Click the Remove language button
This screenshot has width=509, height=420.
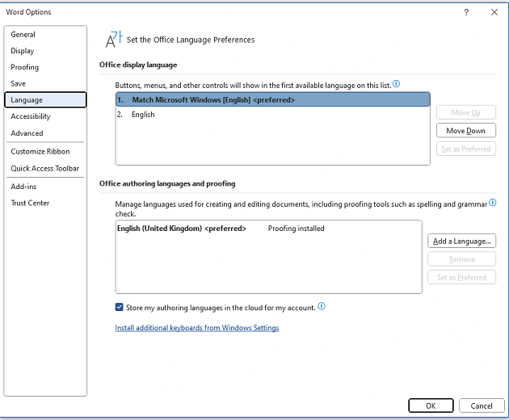pos(461,259)
